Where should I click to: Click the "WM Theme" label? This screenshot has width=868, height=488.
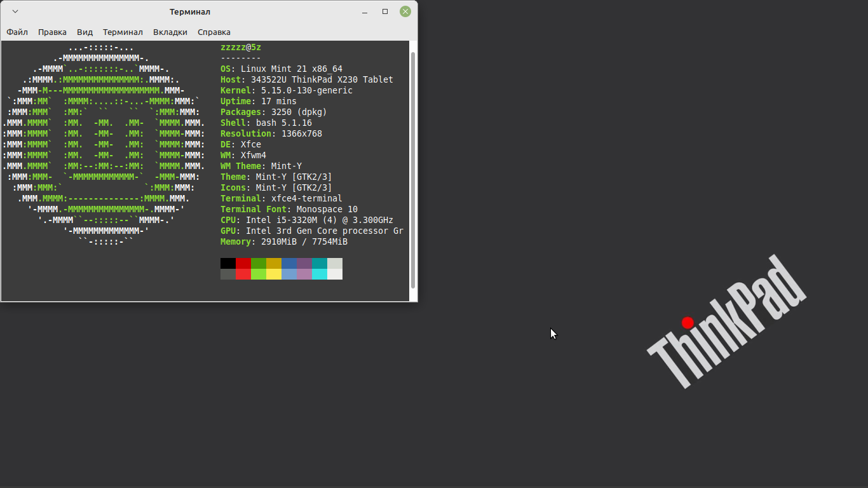click(x=241, y=166)
